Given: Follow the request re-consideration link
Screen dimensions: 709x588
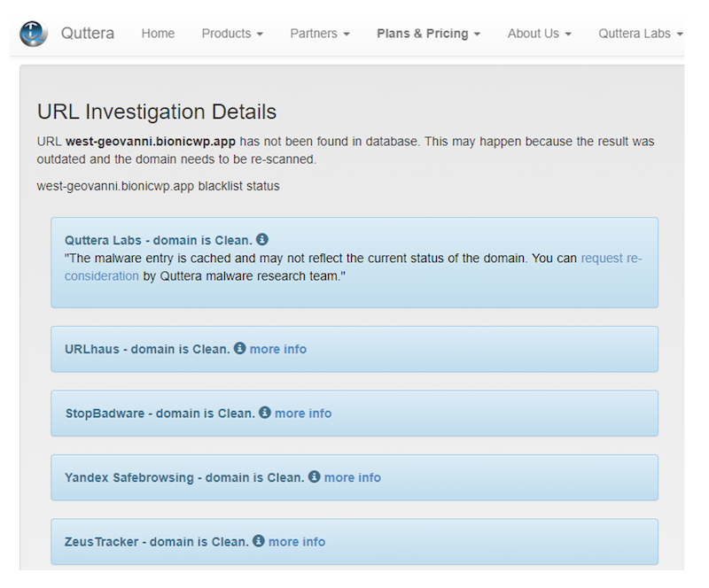Looking at the screenshot, I should click(612, 258).
